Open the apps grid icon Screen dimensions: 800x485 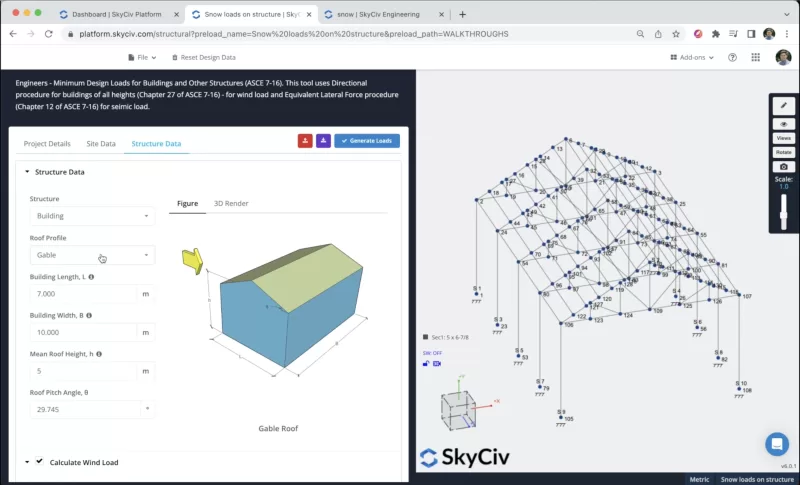756,58
